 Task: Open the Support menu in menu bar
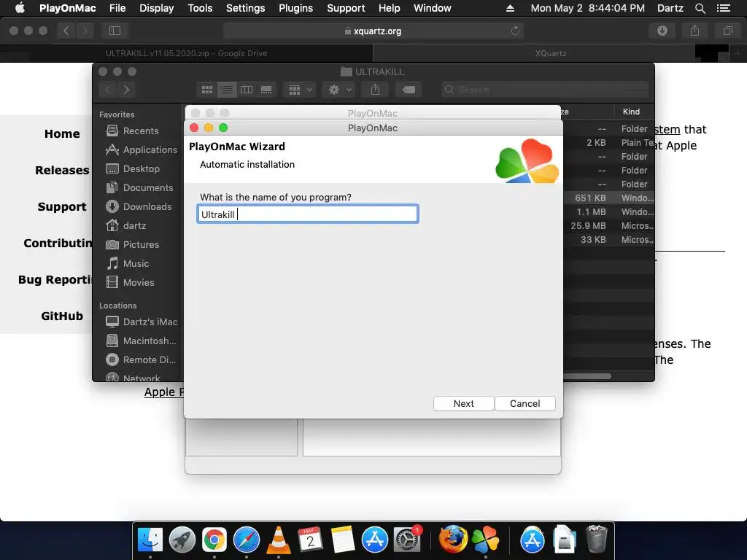[346, 8]
